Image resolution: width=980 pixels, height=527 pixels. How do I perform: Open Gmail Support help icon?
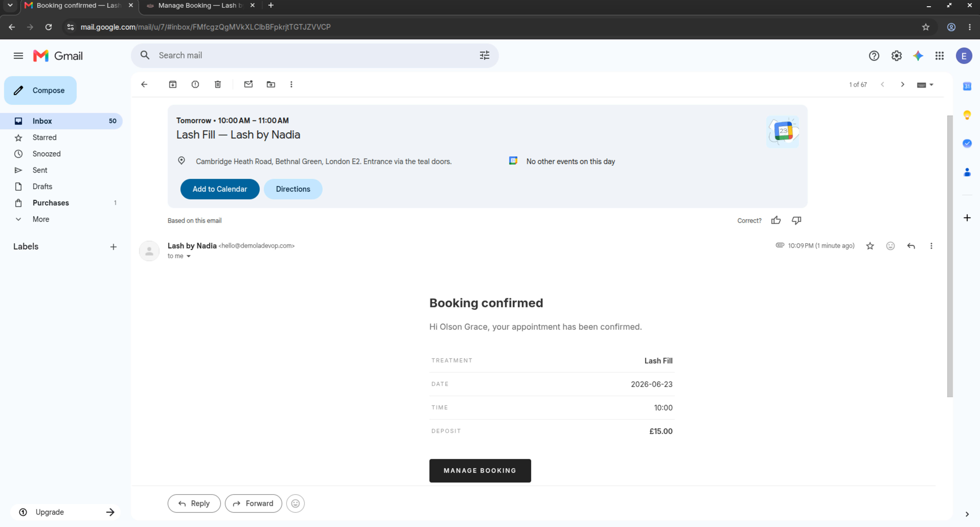(874, 56)
